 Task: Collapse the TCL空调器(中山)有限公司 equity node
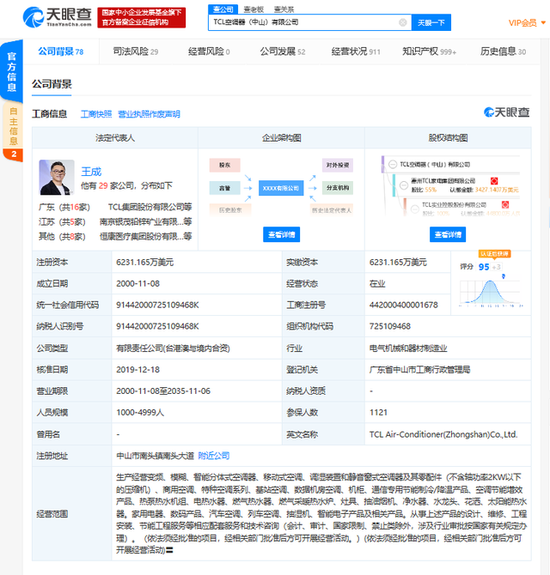pyautogui.click(x=393, y=164)
